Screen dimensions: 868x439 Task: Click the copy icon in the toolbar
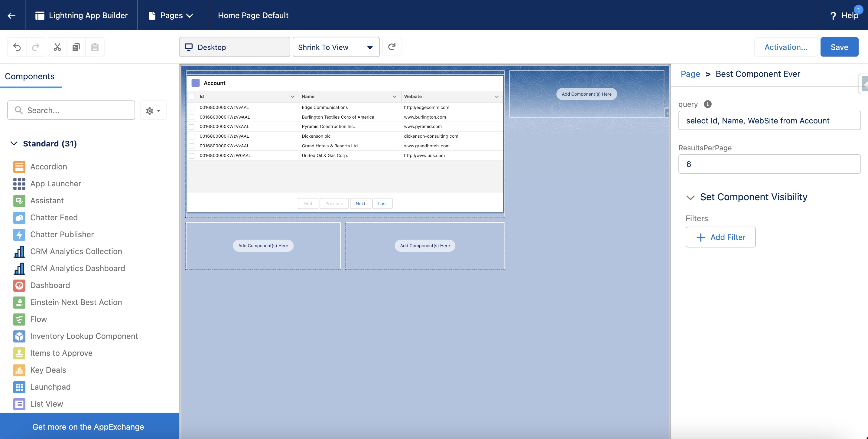point(76,47)
